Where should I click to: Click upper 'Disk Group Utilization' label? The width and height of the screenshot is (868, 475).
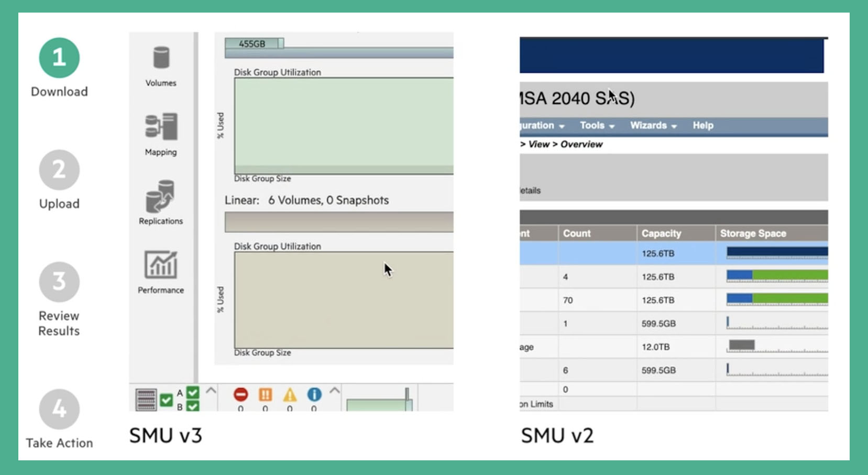[277, 72]
